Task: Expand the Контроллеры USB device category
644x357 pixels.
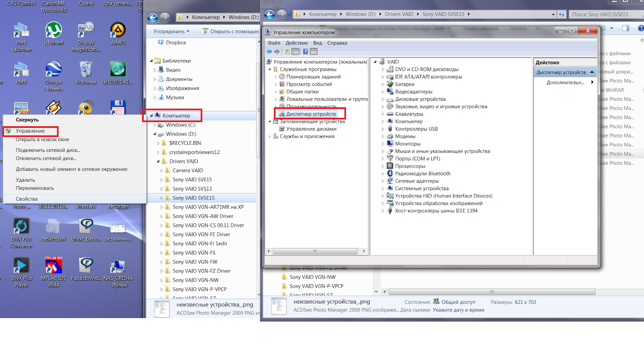Action: (x=383, y=129)
